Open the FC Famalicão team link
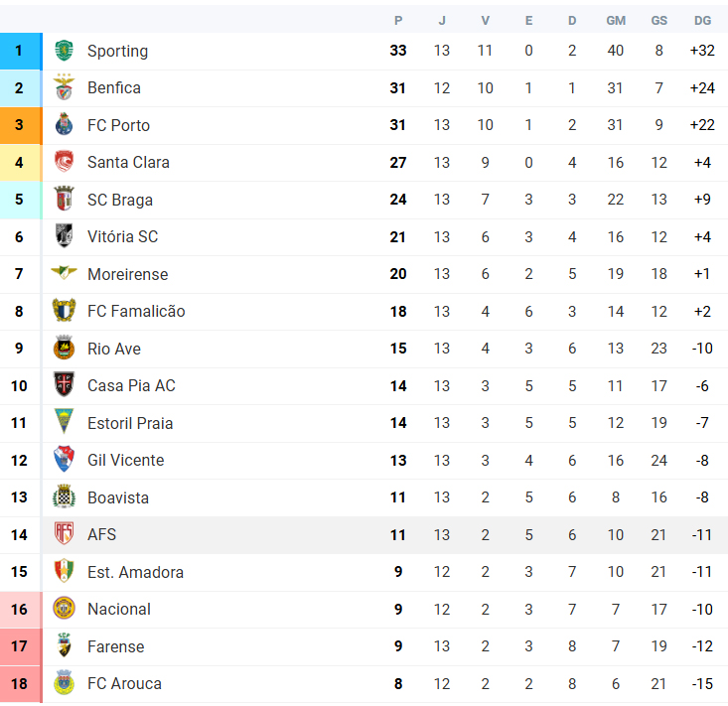Image resolution: width=728 pixels, height=706 pixels. 136,311
